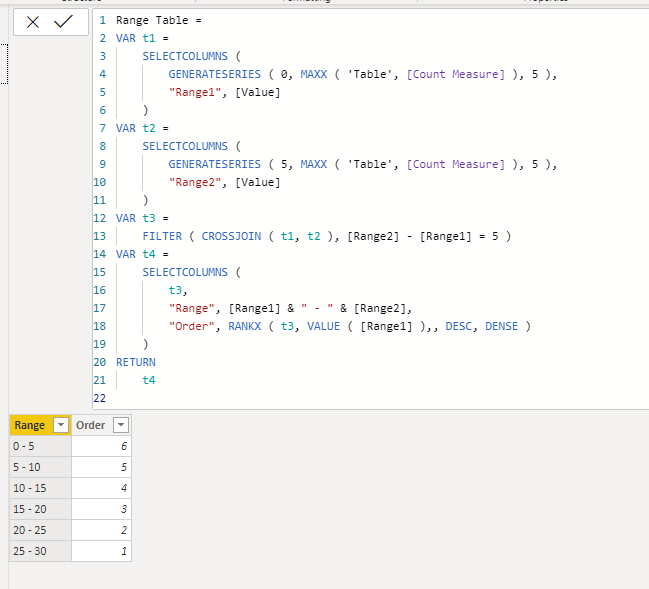Click the VALUE function in line 18
649x589 pixels.
(x=323, y=326)
